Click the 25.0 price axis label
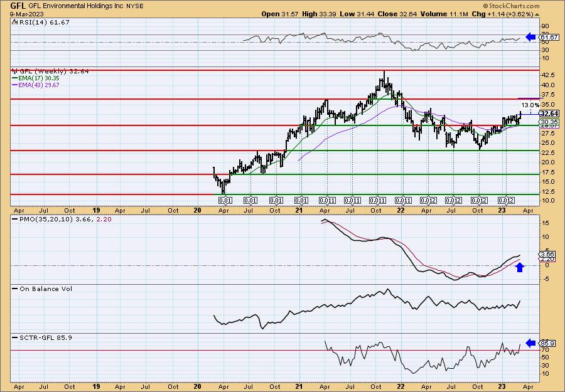This screenshot has width=565, height=392. pos(547,142)
